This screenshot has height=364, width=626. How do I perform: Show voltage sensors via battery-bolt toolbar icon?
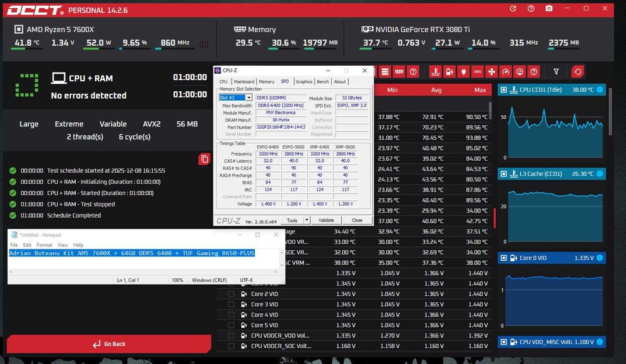[449, 72]
